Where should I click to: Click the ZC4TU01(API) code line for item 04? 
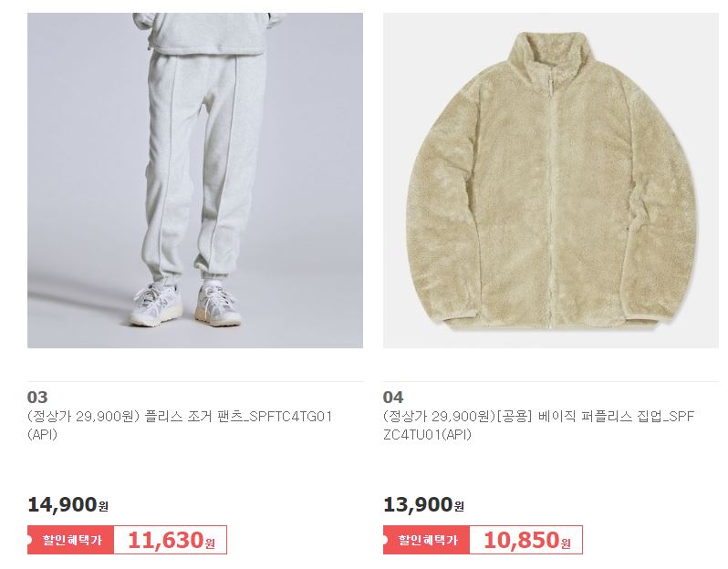427,435
